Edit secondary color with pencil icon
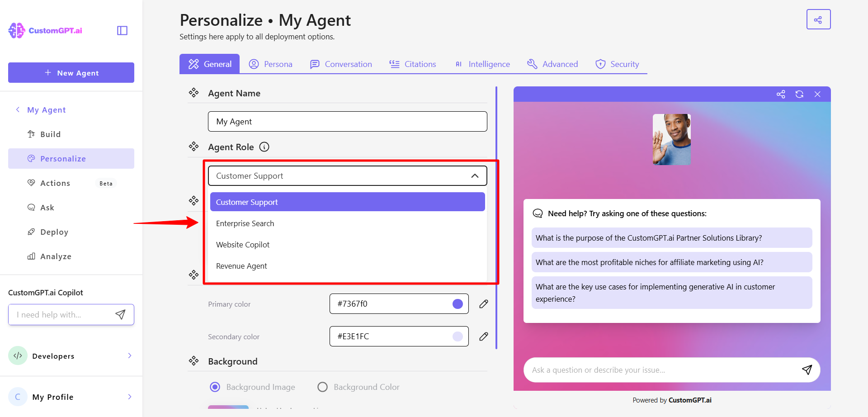Viewport: 868px width, 417px height. pos(484,336)
